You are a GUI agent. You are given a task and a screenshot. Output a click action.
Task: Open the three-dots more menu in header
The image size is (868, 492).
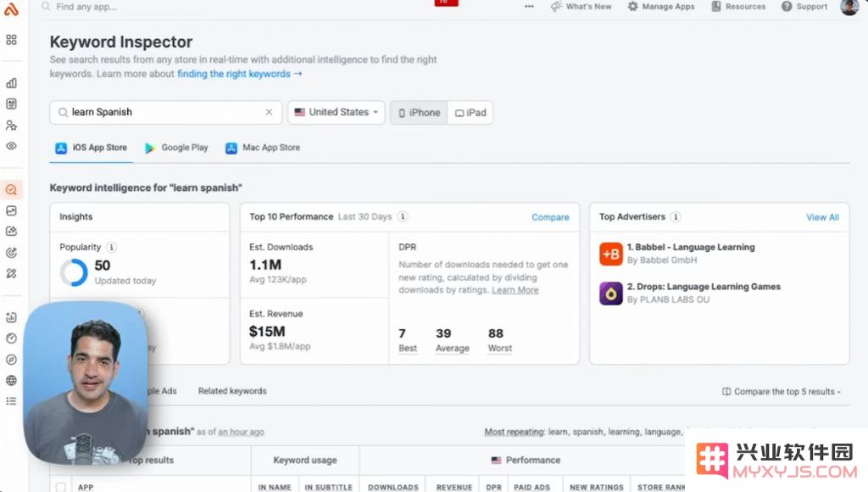click(x=529, y=7)
